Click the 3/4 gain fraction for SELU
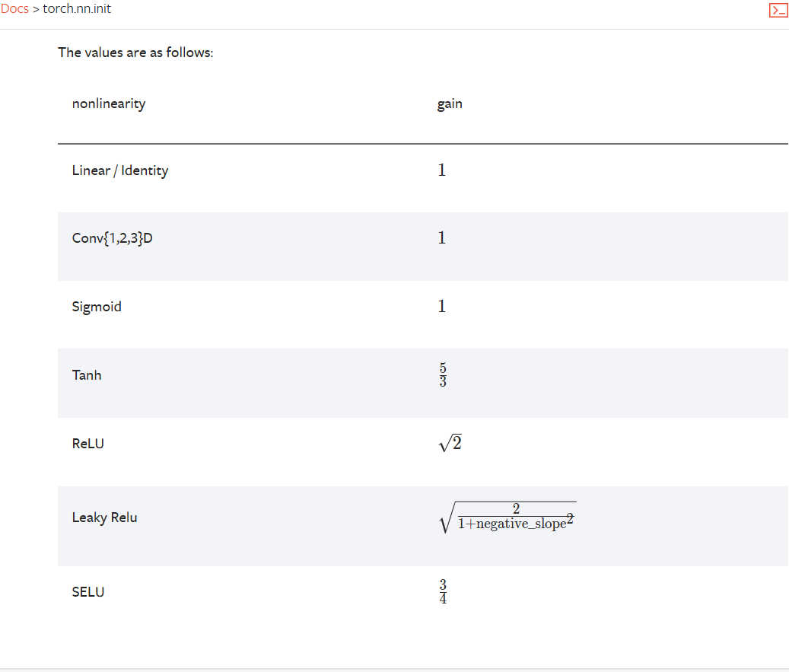The image size is (789, 672). pyautogui.click(x=443, y=591)
